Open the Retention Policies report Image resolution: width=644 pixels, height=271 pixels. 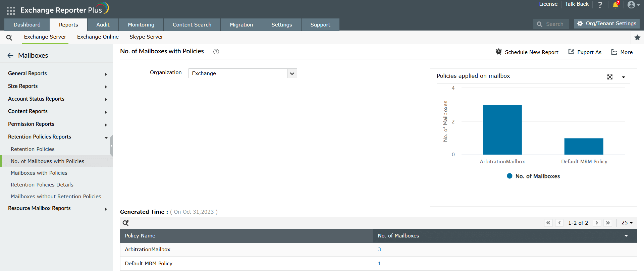pyautogui.click(x=33, y=149)
